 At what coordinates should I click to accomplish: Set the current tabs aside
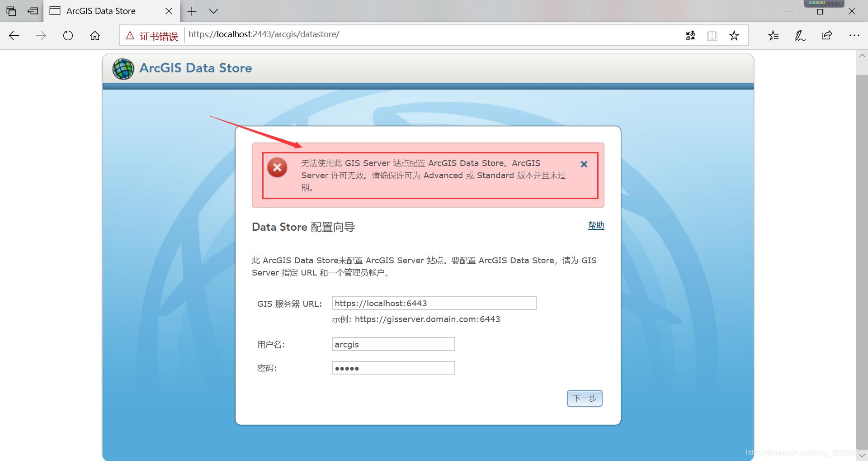click(33, 11)
